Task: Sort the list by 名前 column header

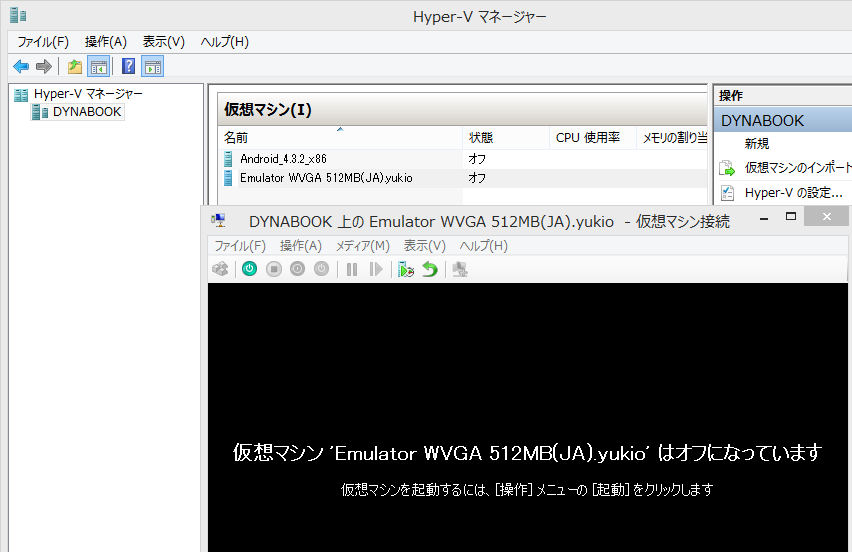Action: coord(236,138)
